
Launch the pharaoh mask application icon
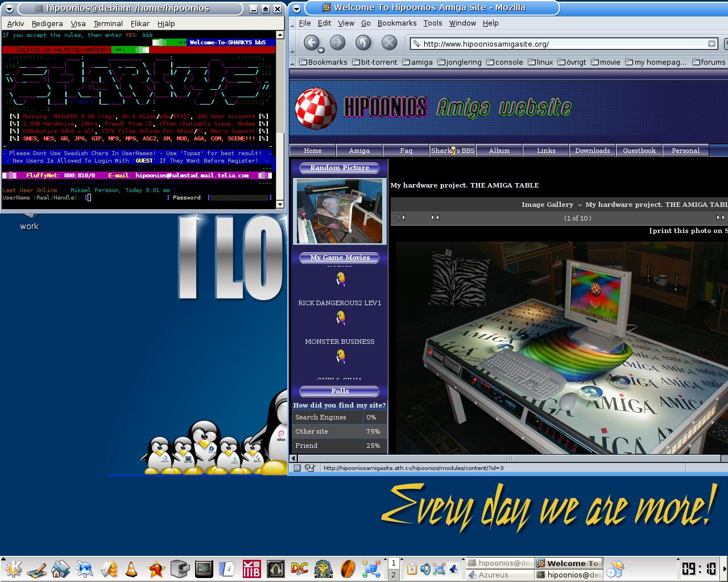[x=324, y=568]
